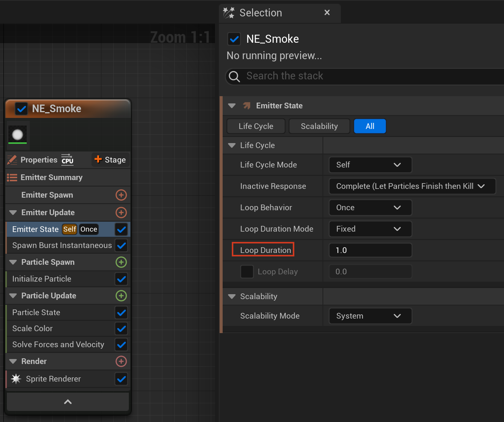Collapse Scalability category
504x422 pixels.
[x=232, y=296]
